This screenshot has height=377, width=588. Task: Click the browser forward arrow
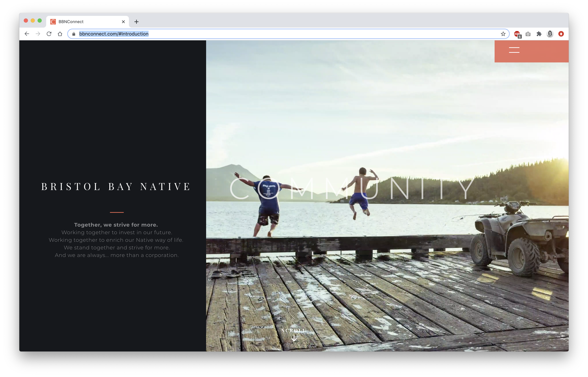(38, 34)
